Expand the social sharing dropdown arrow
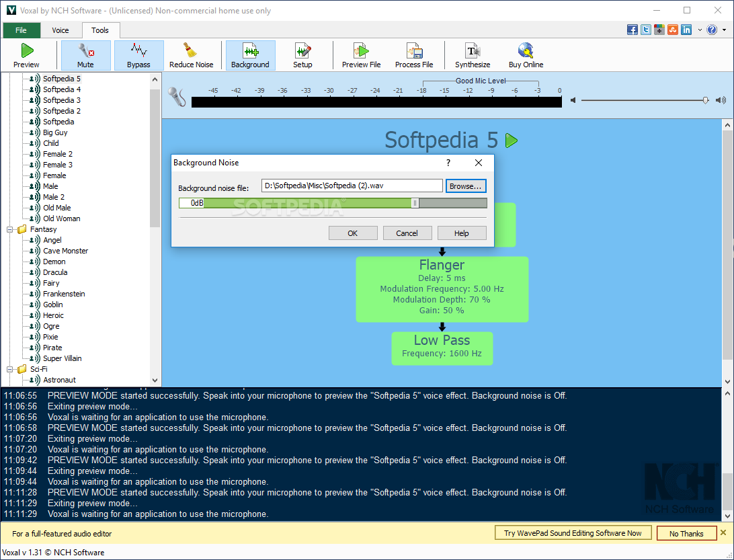Image resolution: width=734 pixels, height=560 pixels. [x=700, y=30]
